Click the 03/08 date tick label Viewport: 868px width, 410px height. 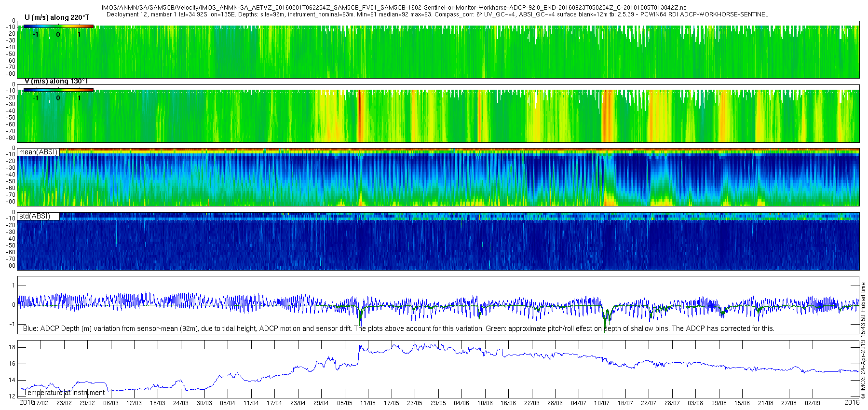695,403
